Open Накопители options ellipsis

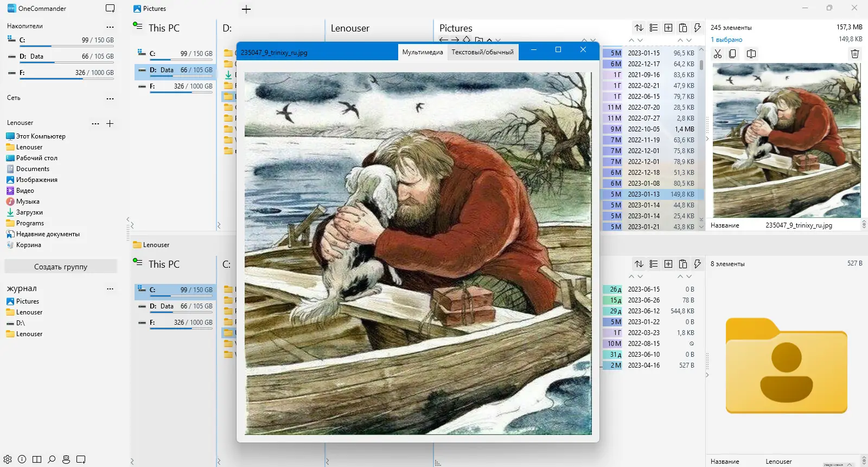tap(110, 27)
